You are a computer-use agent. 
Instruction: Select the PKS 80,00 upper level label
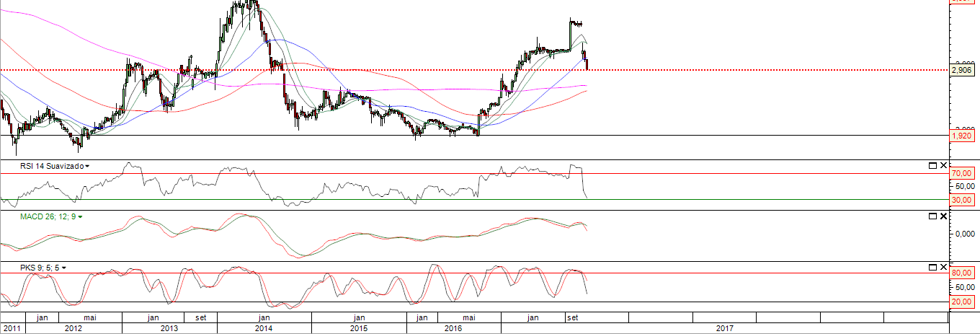(962, 273)
